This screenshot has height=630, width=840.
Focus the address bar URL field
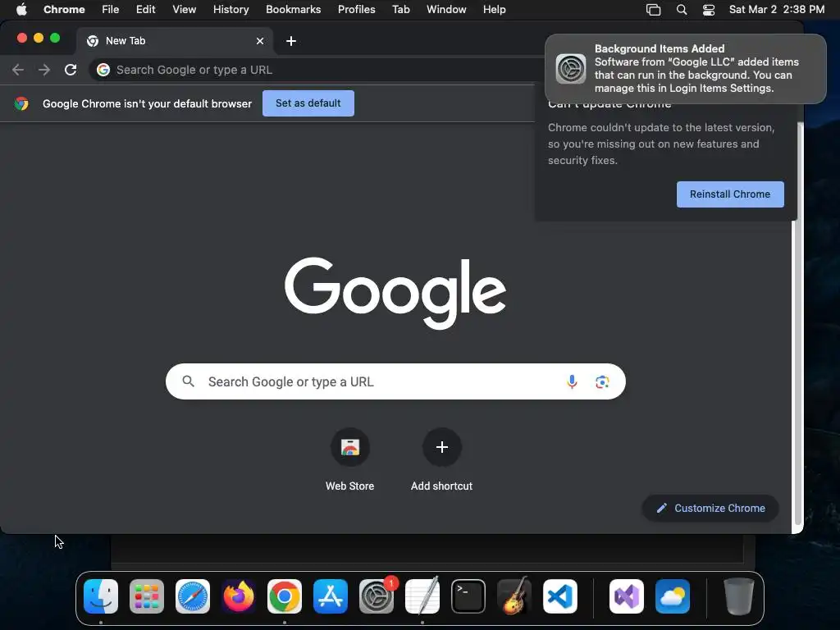(316, 70)
